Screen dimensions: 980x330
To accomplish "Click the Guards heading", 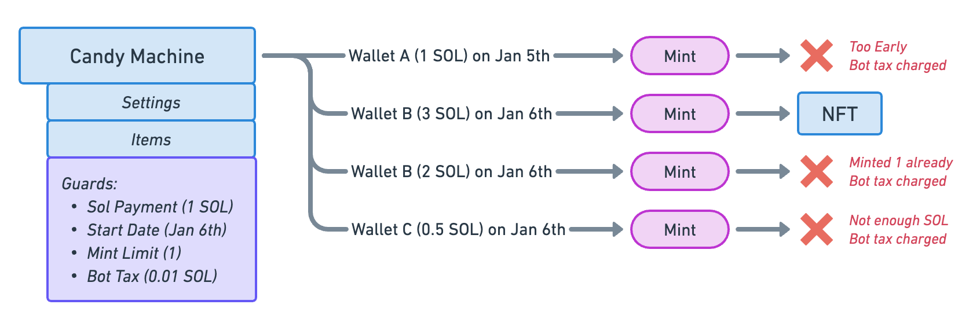I will click(x=89, y=184).
